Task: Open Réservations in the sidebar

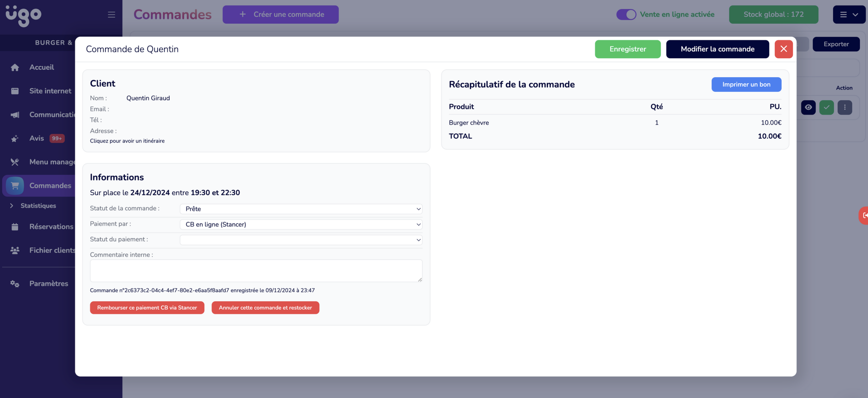Action: click(x=51, y=227)
